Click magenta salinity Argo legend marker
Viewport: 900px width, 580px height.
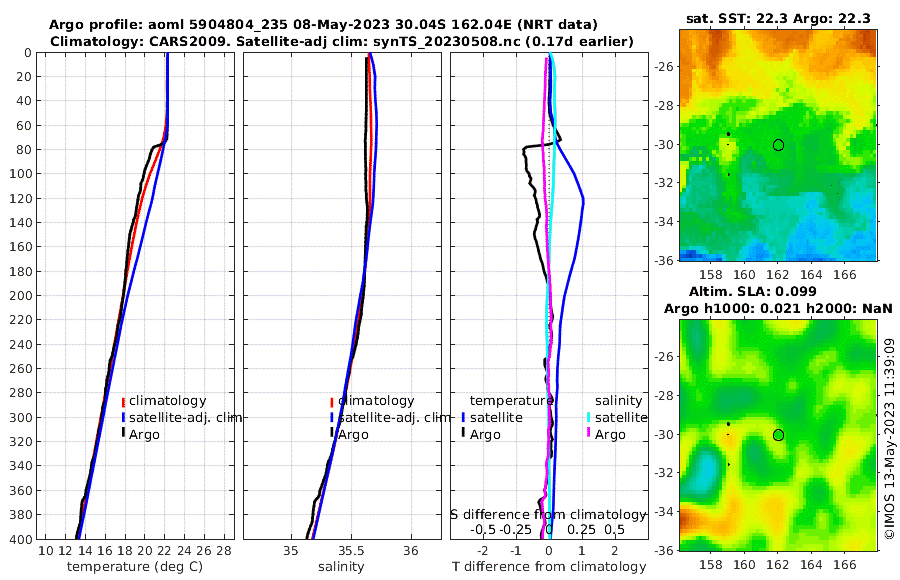tap(588, 433)
